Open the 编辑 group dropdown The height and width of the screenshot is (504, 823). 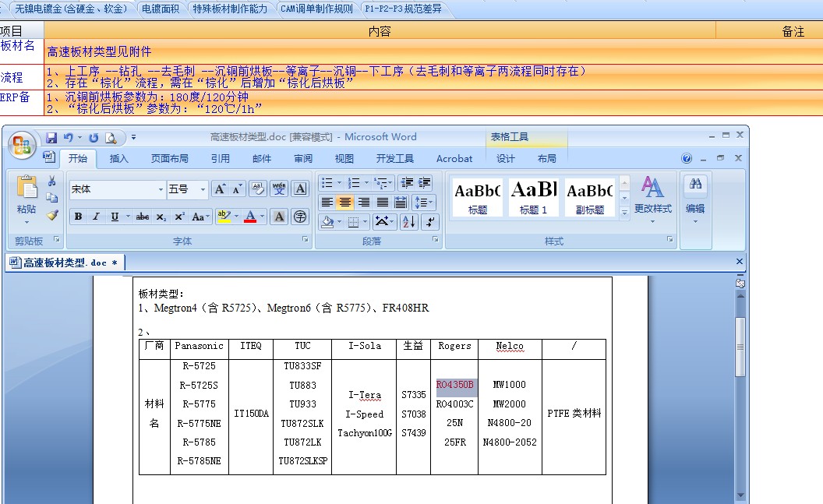click(x=695, y=220)
